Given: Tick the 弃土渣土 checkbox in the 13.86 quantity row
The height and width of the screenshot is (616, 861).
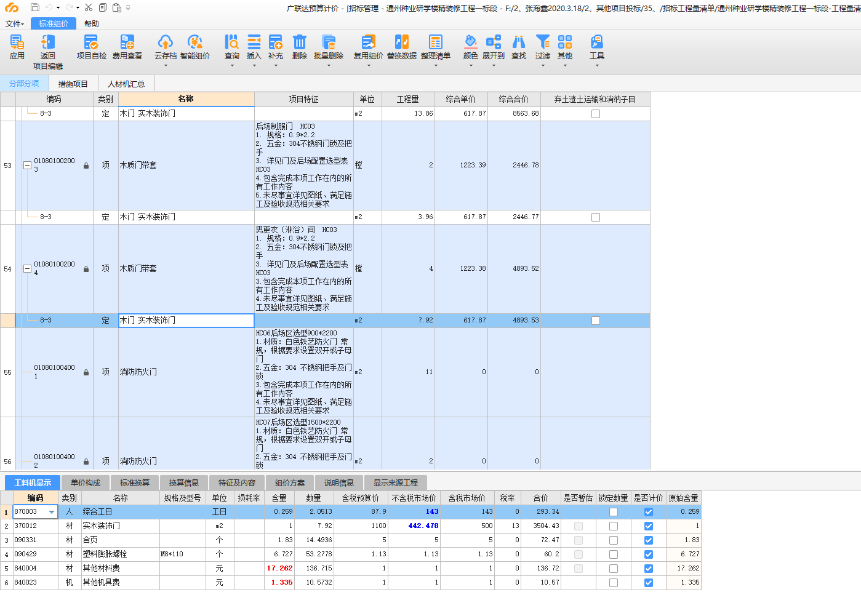Looking at the screenshot, I should click(596, 114).
